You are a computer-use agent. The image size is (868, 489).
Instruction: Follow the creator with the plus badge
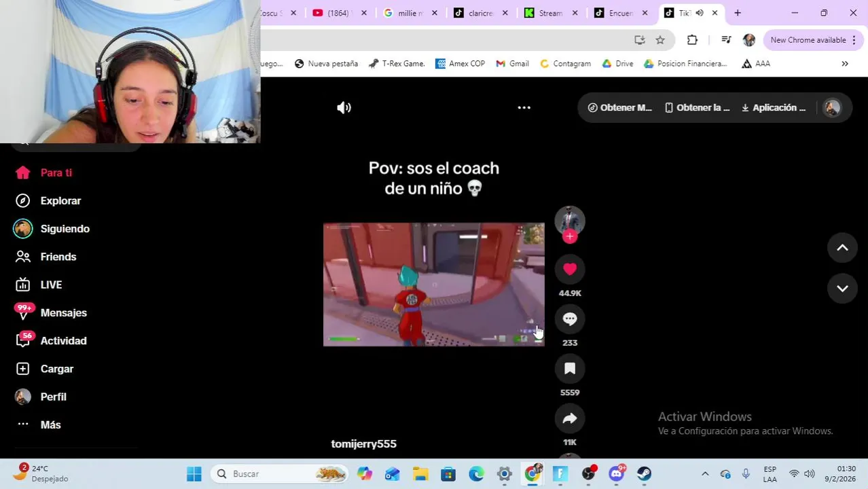point(570,236)
